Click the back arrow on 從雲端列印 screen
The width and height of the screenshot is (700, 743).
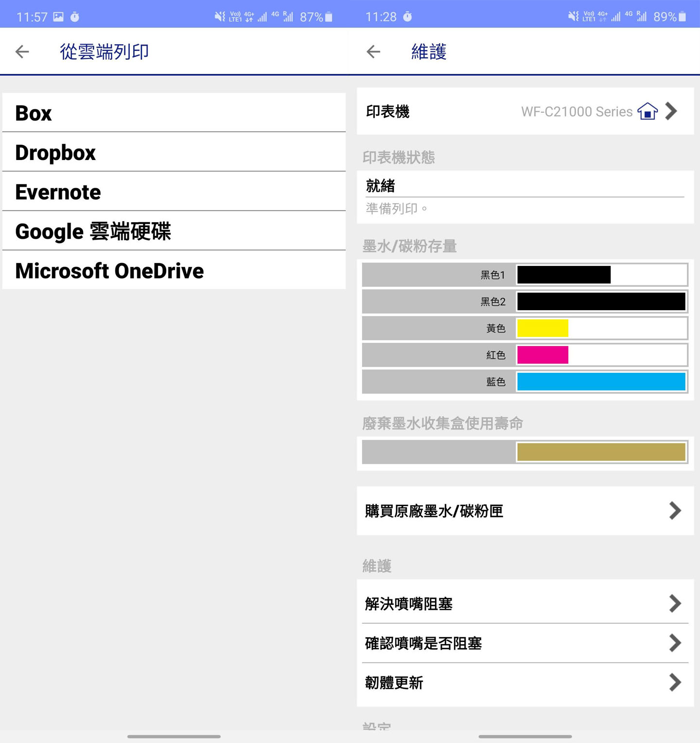pos(21,52)
